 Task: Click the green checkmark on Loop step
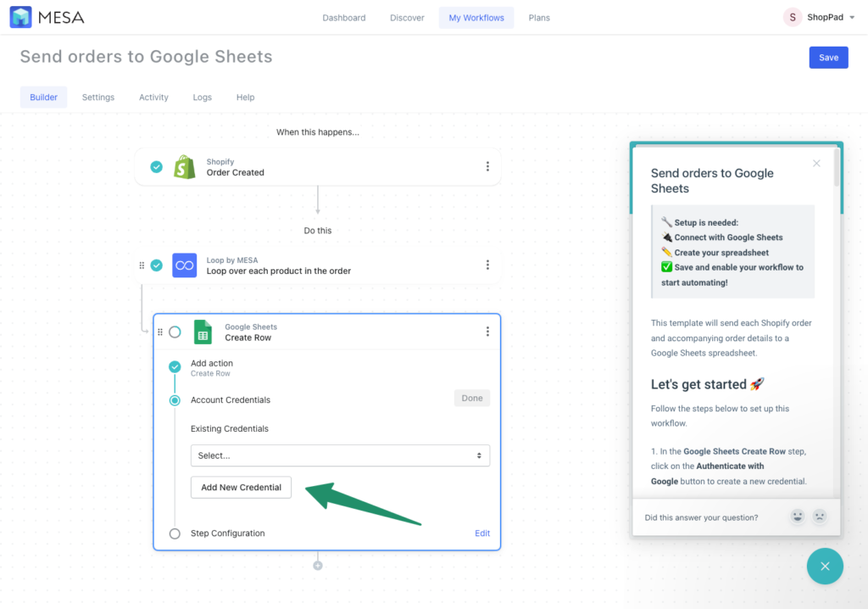pyautogui.click(x=157, y=265)
